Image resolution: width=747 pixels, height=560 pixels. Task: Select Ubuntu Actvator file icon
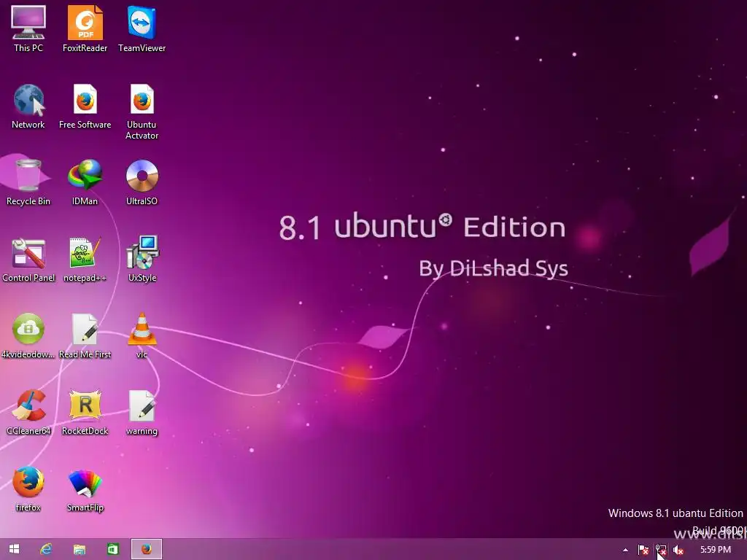[142, 112]
